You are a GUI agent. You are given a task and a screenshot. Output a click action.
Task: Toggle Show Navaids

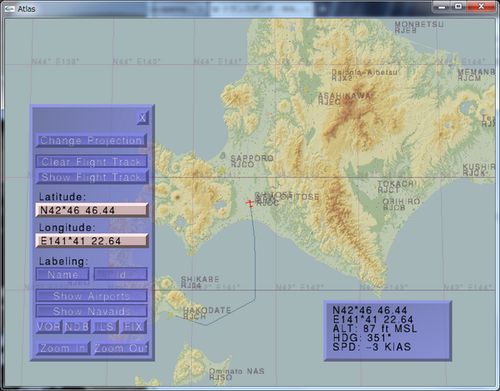[91, 311]
